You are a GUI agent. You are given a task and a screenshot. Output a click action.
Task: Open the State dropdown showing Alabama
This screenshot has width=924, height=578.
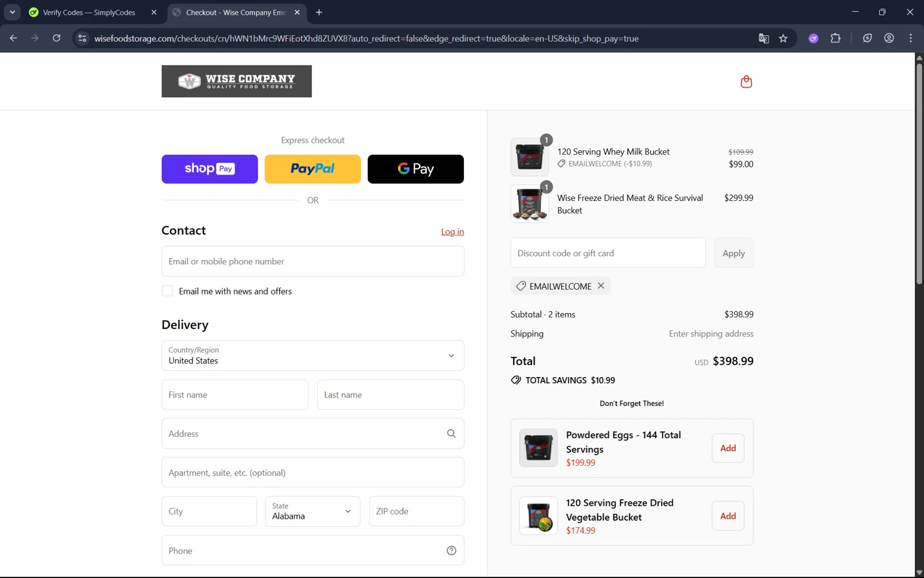(312, 511)
